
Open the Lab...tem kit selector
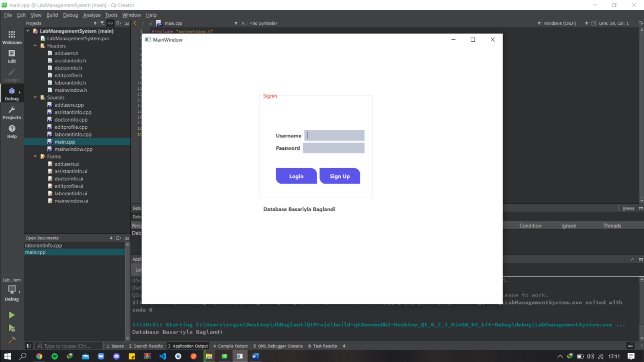(12, 289)
